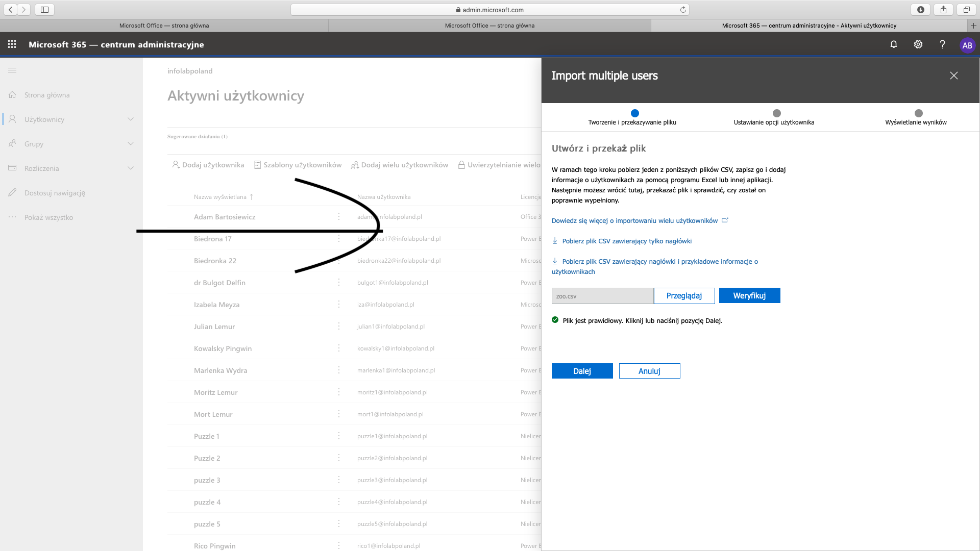The height and width of the screenshot is (551, 980).
Task: Open more options for Puzzle 2
Action: [x=339, y=458]
